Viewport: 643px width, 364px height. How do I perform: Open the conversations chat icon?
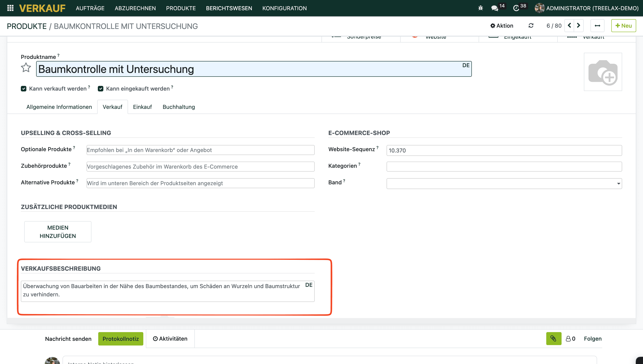[495, 8]
